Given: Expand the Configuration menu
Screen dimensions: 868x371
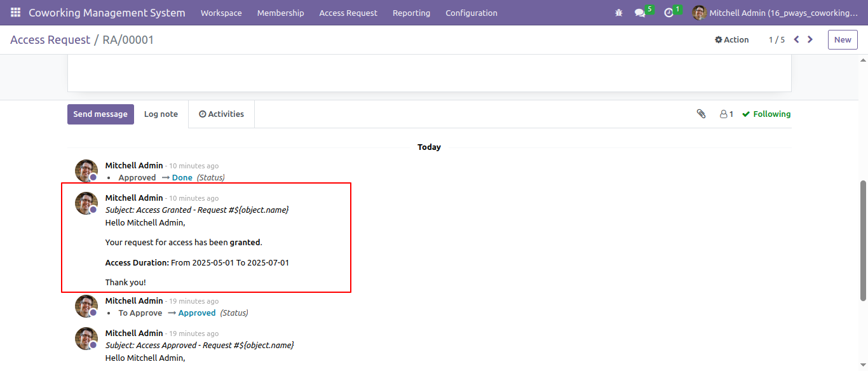Looking at the screenshot, I should coord(471,13).
